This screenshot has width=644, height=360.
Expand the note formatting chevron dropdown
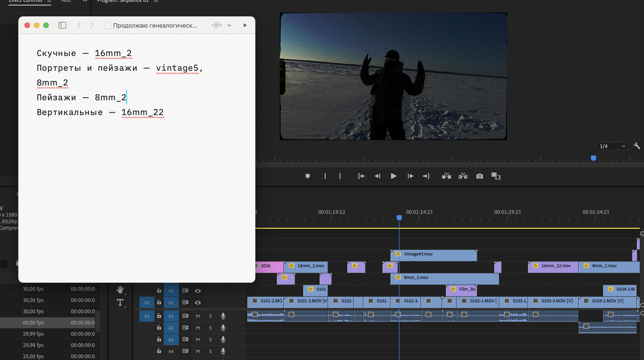(x=229, y=25)
